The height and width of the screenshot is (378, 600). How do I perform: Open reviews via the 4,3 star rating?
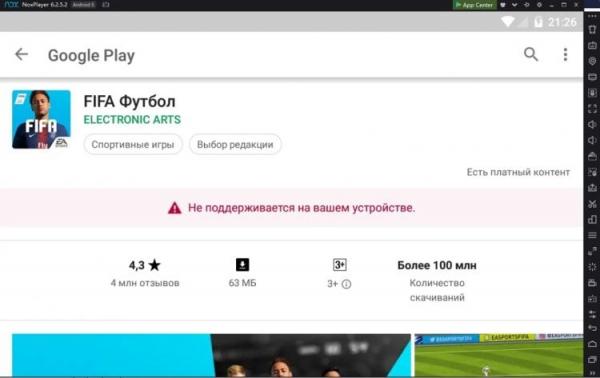[x=145, y=265]
